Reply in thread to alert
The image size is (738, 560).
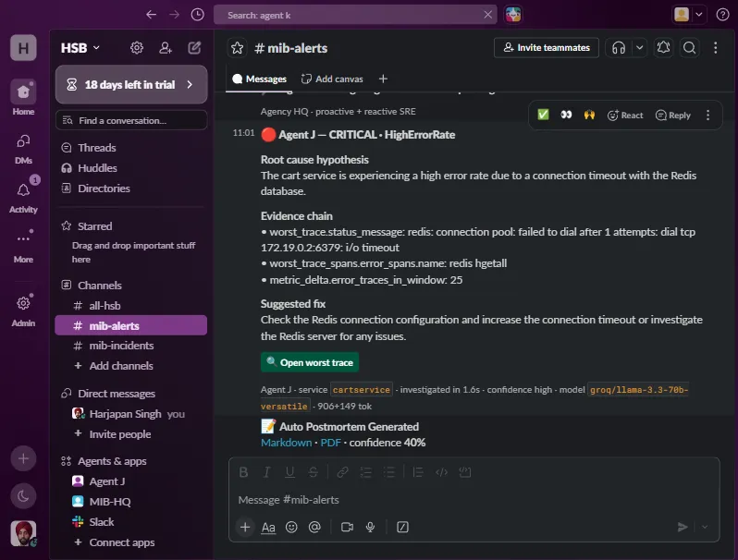[673, 116]
